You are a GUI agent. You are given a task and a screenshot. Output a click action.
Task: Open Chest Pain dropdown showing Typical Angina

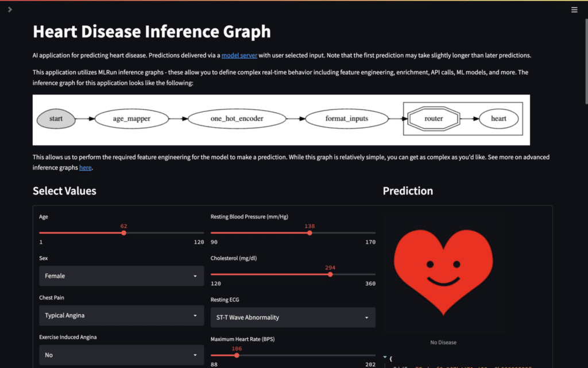pyautogui.click(x=122, y=316)
